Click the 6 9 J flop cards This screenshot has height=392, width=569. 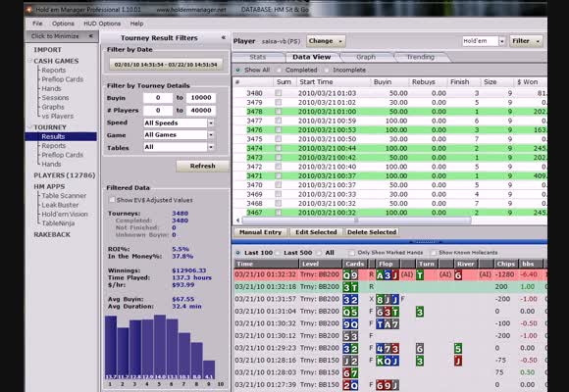click(x=388, y=385)
